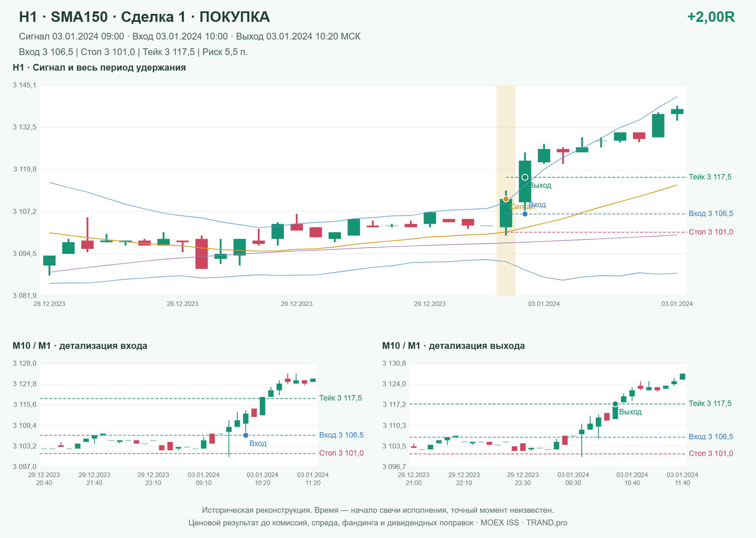Click the large red candle near 3 094,5
The width and height of the screenshot is (756, 538).
click(x=202, y=254)
